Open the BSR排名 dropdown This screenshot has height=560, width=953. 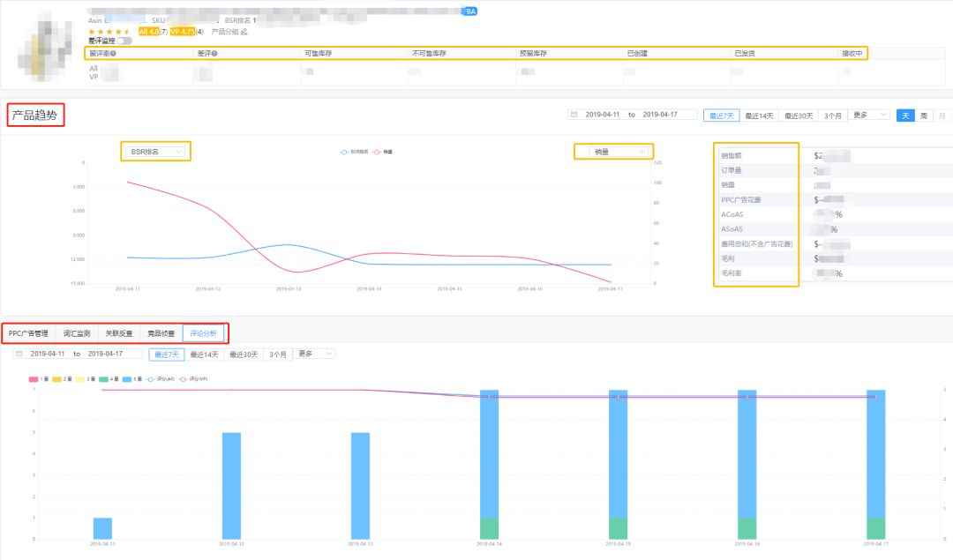(156, 152)
